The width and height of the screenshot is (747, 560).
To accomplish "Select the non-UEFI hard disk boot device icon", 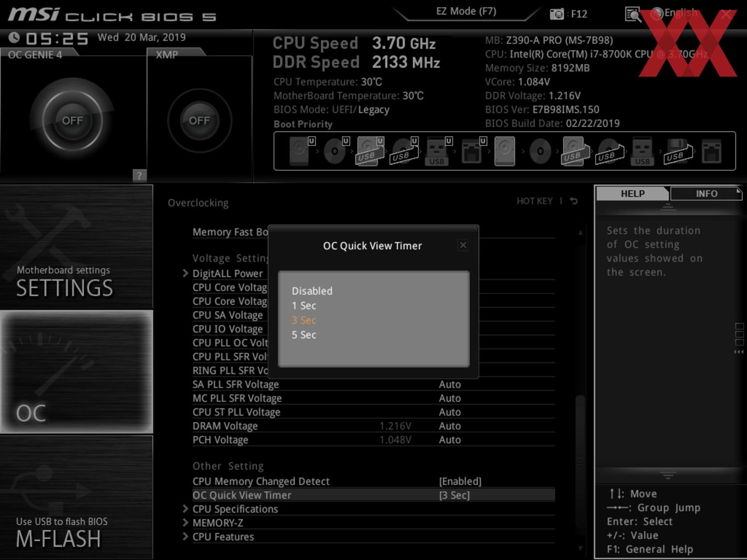I will (504, 151).
